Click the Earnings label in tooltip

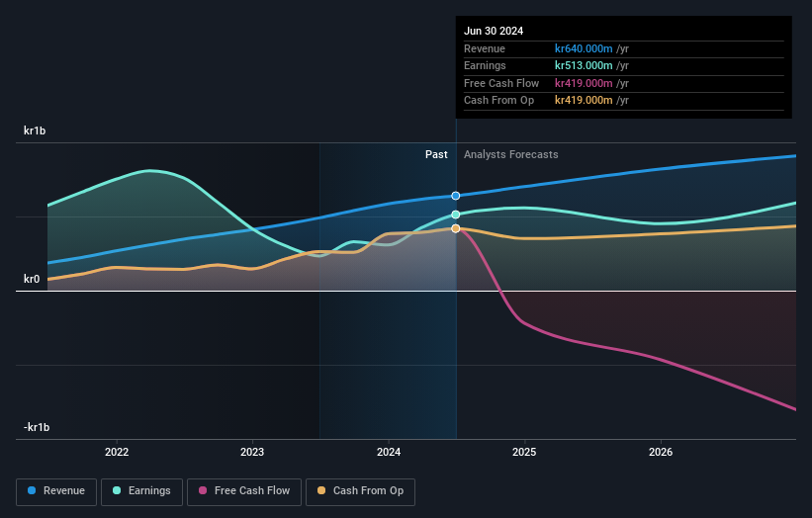(x=485, y=65)
